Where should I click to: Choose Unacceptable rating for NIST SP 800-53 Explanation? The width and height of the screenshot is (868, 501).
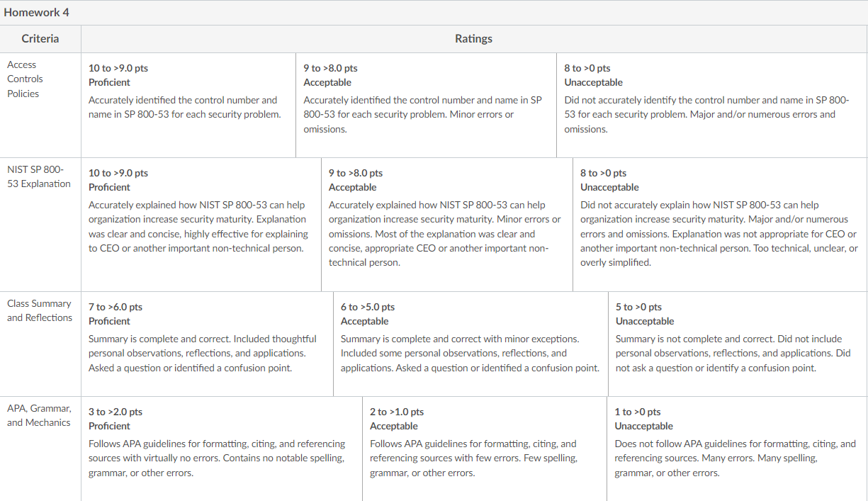[x=720, y=225]
